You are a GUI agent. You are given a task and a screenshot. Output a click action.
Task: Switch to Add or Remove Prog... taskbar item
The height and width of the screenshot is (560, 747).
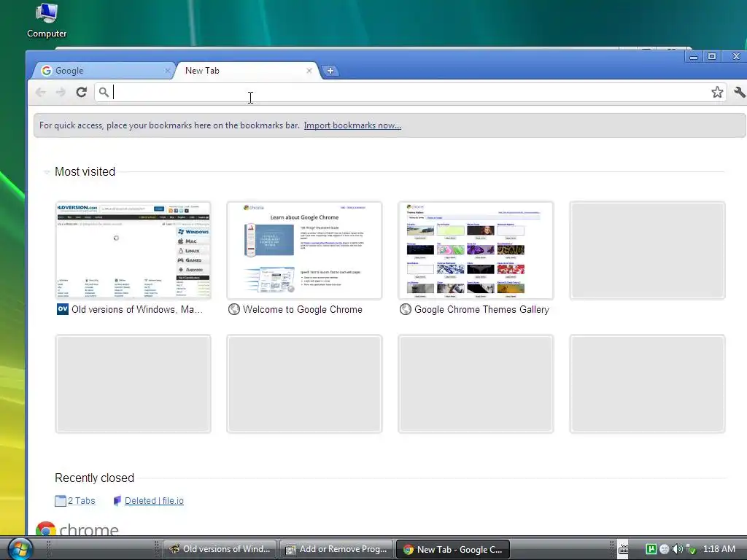tap(336, 549)
